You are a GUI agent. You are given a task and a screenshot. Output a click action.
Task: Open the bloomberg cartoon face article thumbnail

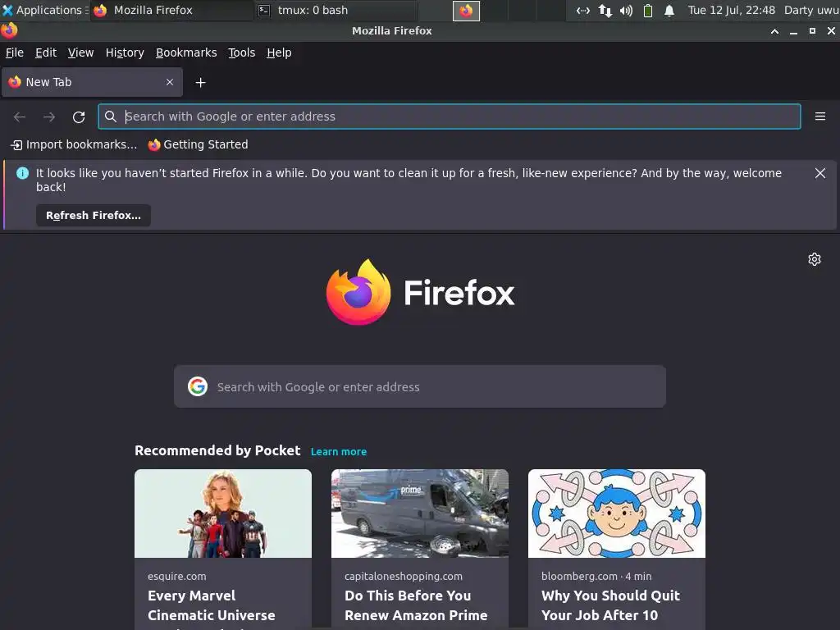click(x=617, y=514)
